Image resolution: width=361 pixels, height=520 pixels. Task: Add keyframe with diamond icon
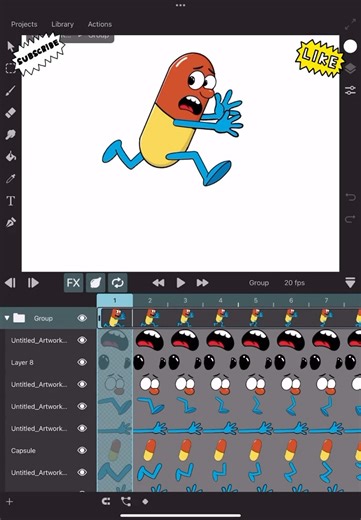(145, 501)
